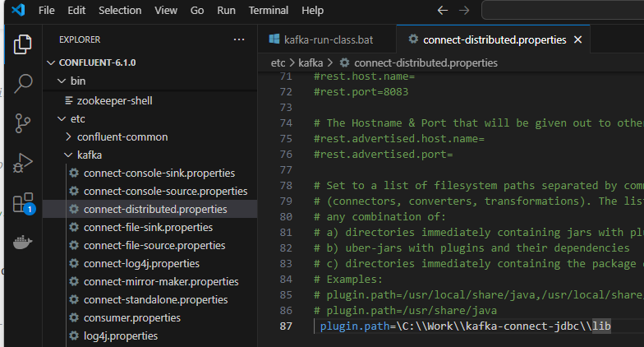Open the Selection menu
The width and height of the screenshot is (644, 347).
(120, 10)
